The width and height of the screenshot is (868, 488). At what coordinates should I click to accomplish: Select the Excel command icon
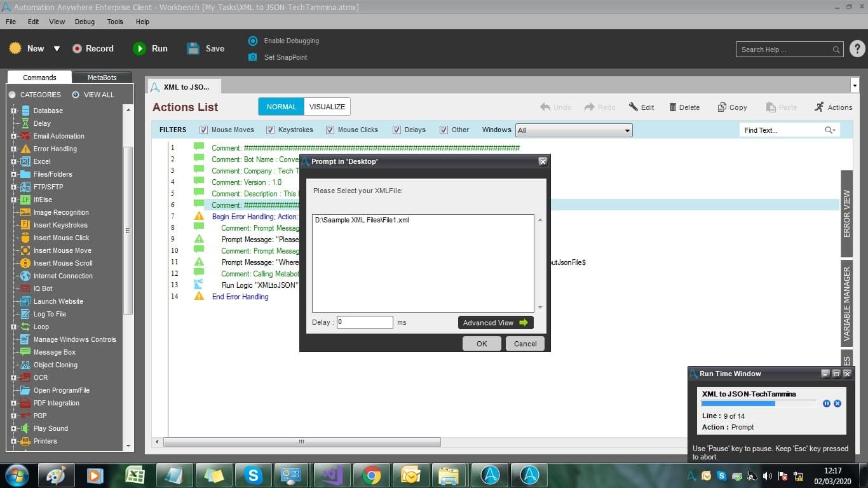coord(25,161)
